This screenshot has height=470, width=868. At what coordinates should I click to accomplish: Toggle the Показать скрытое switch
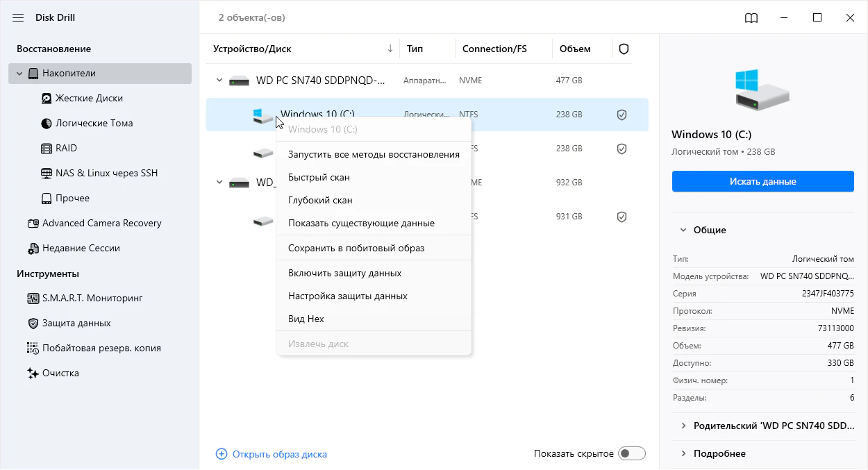click(632, 453)
